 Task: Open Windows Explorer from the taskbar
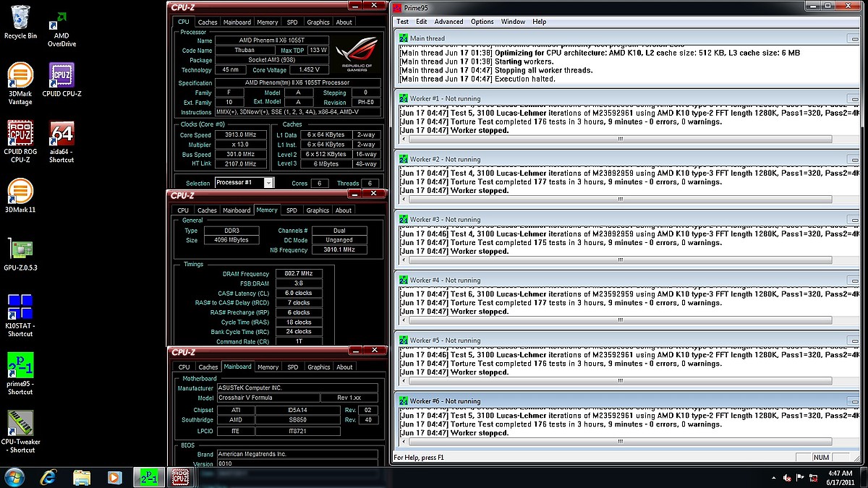[x=82, y=477]
